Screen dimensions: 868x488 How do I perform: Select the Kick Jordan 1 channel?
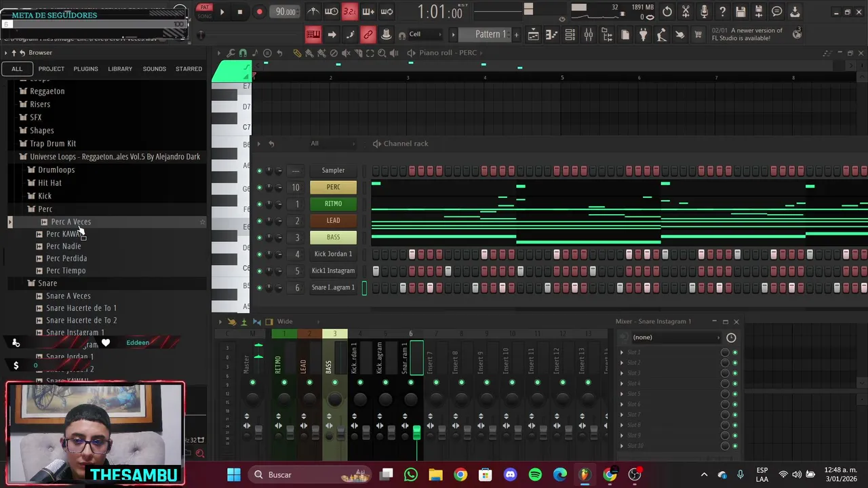click(333, 253)
